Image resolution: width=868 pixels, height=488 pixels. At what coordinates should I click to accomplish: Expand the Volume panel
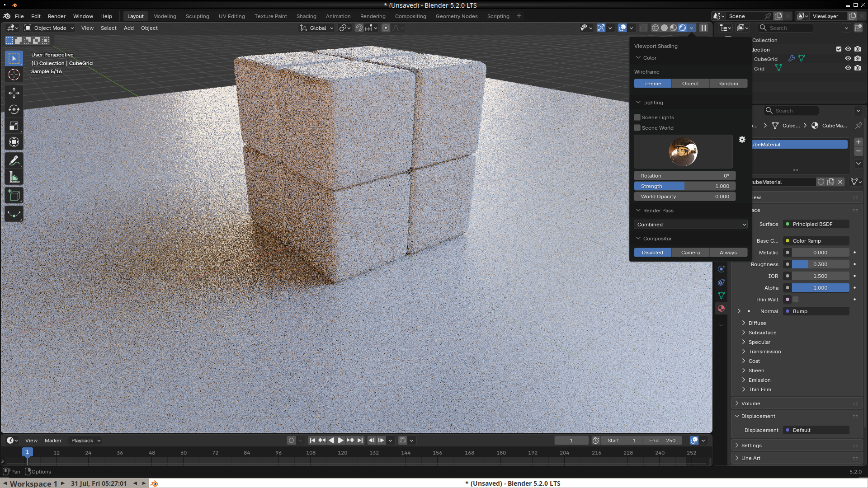tap(750, 404)
